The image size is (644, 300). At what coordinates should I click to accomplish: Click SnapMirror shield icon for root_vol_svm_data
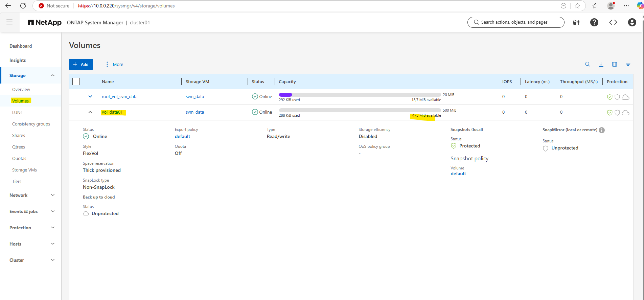pos(617,97)
